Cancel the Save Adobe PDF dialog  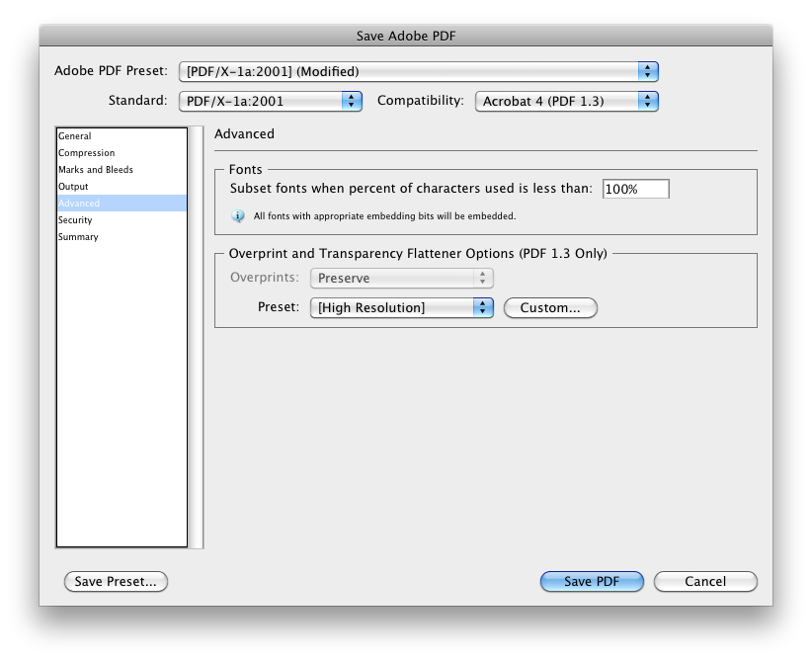[705, 581]
